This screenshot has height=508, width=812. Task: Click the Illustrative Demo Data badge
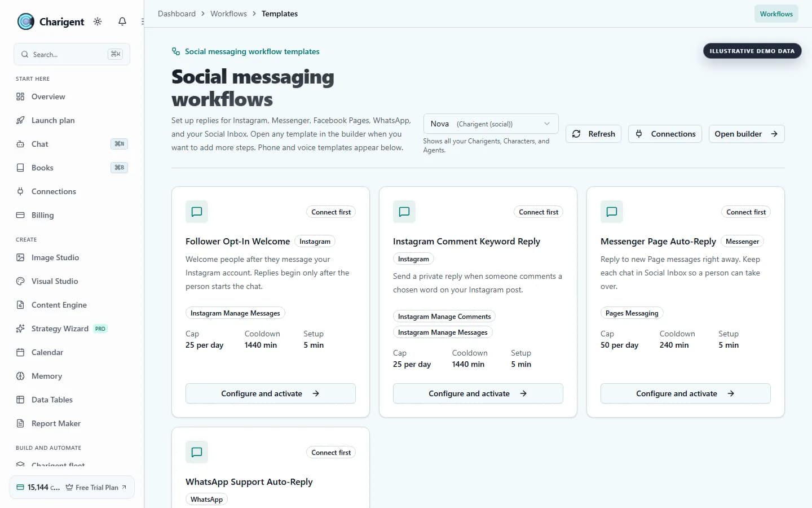(752, 51)
